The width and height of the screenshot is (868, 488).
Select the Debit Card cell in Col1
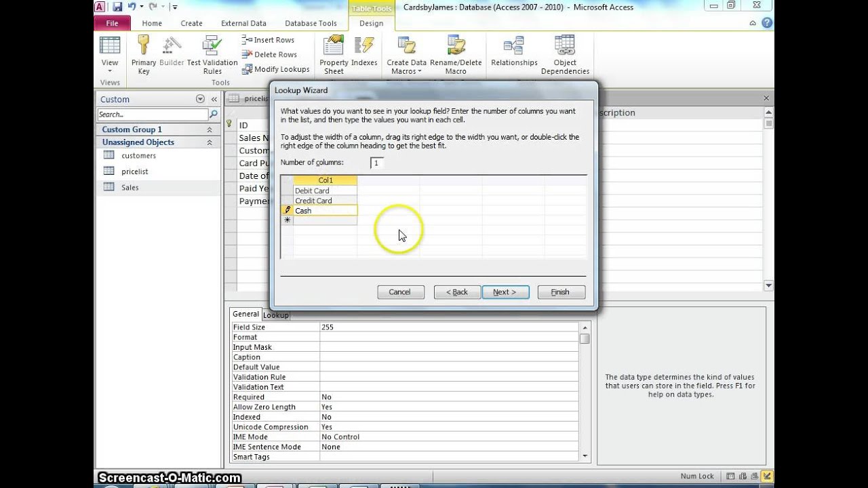click(325, 191)
